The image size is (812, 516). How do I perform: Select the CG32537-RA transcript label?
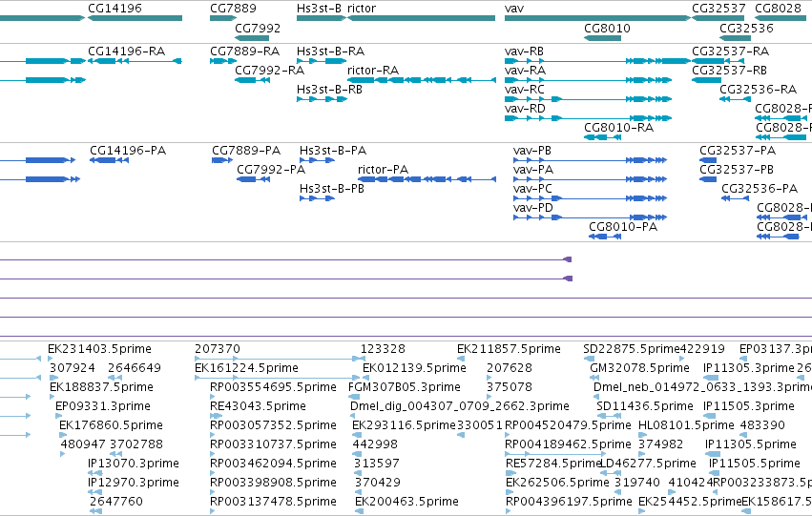pos(731,52)
